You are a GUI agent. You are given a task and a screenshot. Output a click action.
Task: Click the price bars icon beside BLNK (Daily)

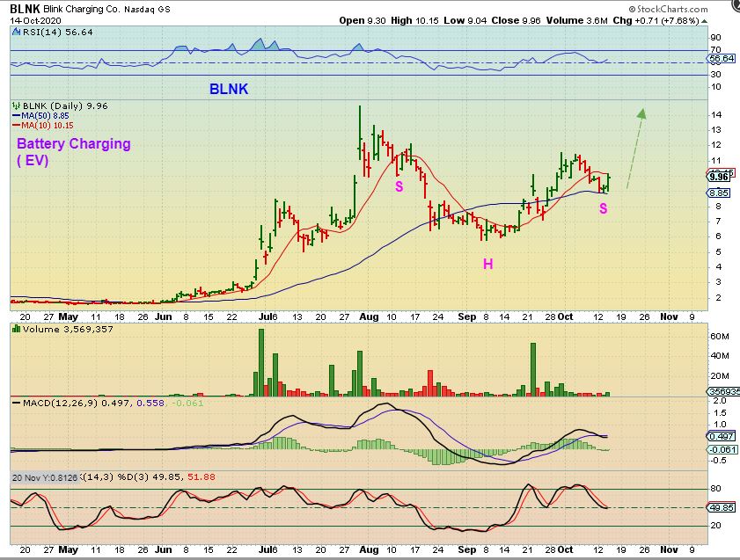point(17,106)
